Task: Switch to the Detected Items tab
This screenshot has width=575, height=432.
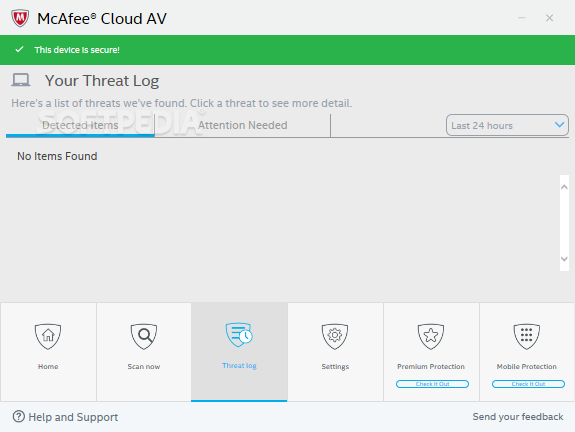Action: click(80, 125)
